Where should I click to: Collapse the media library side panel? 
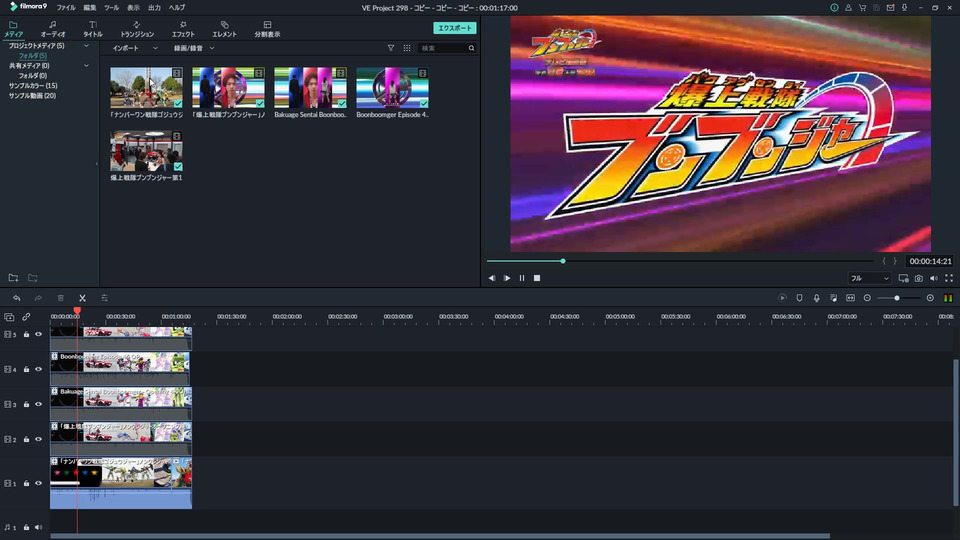[x=96, y=163]
